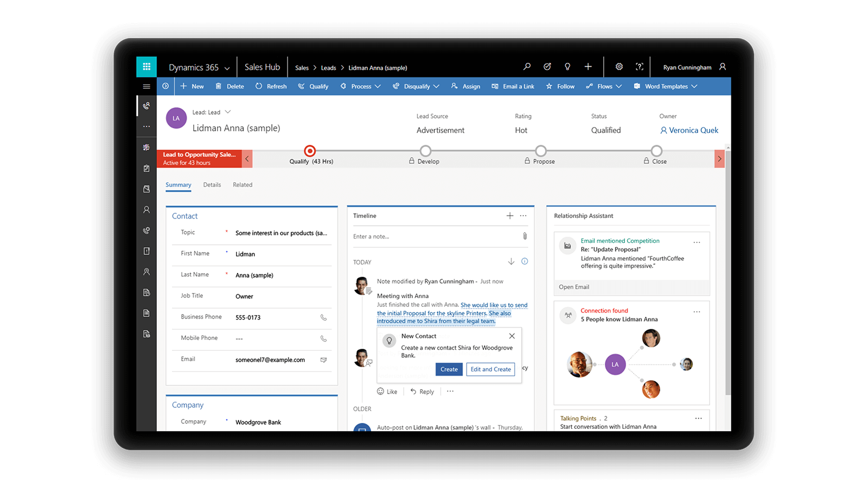Close the New Contact suggestion popup
This screenshot has width=868, height=488.
pyautogui.click(x=512, y=336)
